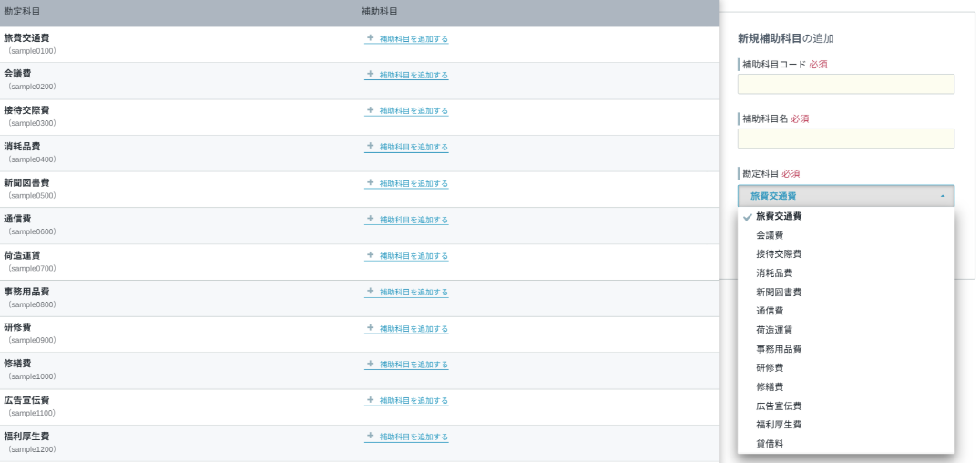Image resolution: width=980 pixels, height=463 pixels.
Task: Click 補助科目 column header in table
Action: [380, 11]
